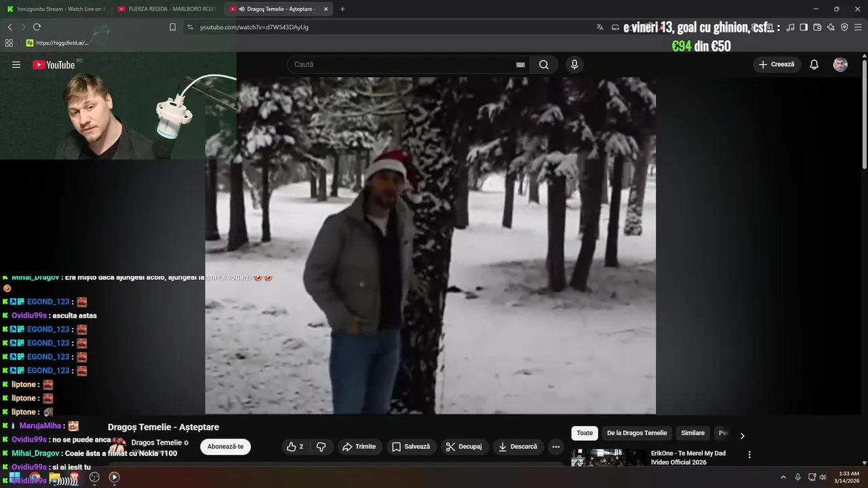Select the De la Dragos Temelie chip

point(637,433)
